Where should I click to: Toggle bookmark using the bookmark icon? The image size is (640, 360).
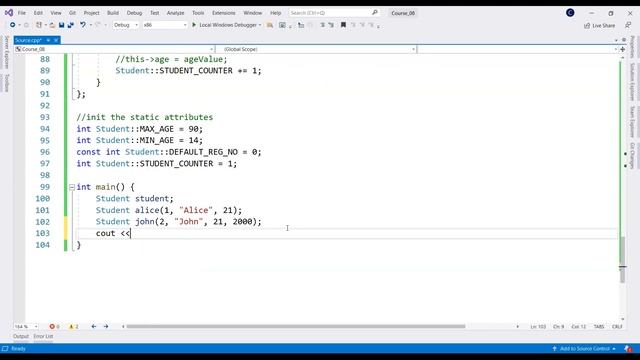343,25
